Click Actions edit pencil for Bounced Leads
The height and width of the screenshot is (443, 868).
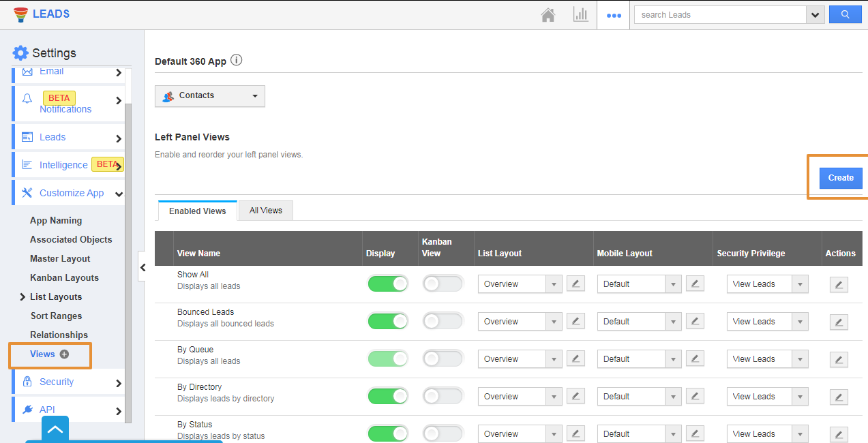point(838,322)
